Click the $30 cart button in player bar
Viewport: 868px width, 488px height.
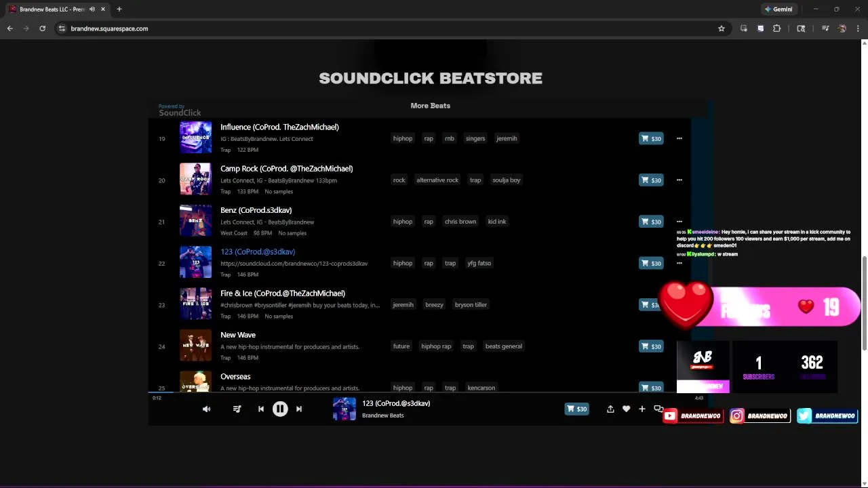[577, 409]
